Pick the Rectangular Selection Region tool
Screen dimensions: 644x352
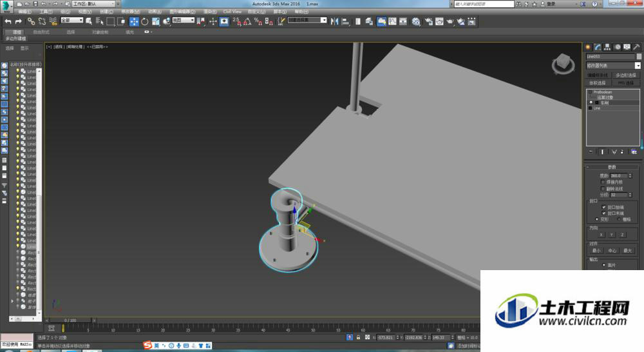pyautogui.click(x=111, y=21)
